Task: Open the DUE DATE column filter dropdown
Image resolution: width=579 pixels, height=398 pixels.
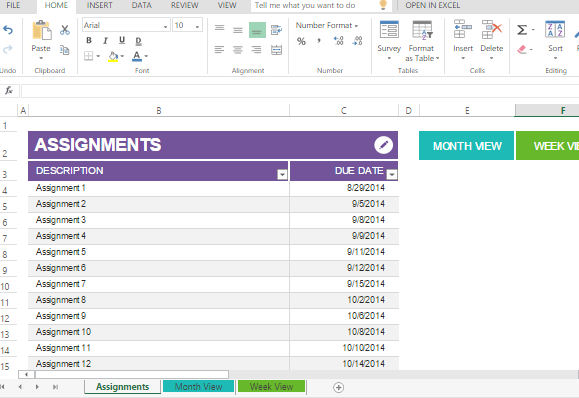Action: click(392, 174)
